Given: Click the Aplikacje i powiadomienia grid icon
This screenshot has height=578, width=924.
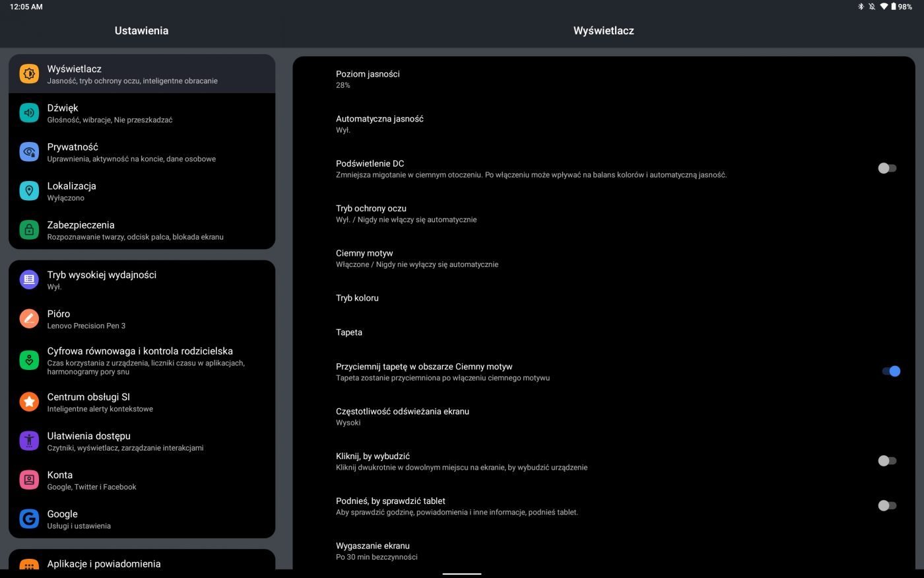Looking at the screenshot, I should 29,565.
